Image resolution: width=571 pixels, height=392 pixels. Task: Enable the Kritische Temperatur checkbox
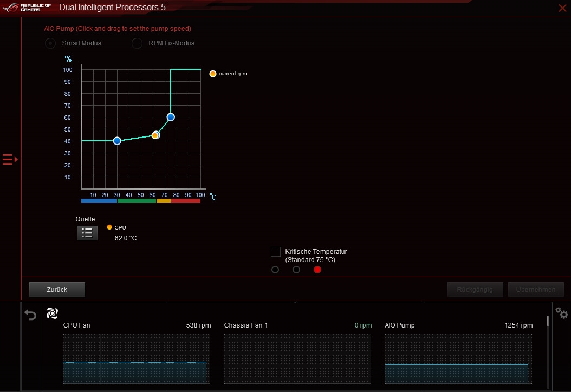[x=276, y=252]
